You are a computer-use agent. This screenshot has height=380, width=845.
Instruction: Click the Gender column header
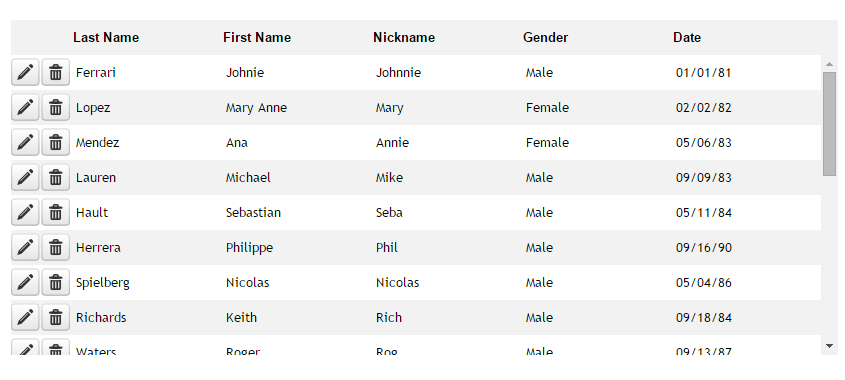coord(545,37)
